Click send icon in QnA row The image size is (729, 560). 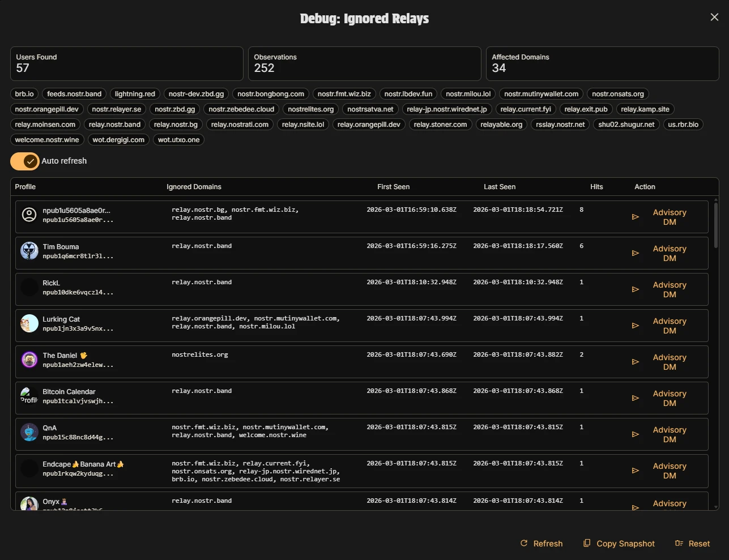click(635, 434)
